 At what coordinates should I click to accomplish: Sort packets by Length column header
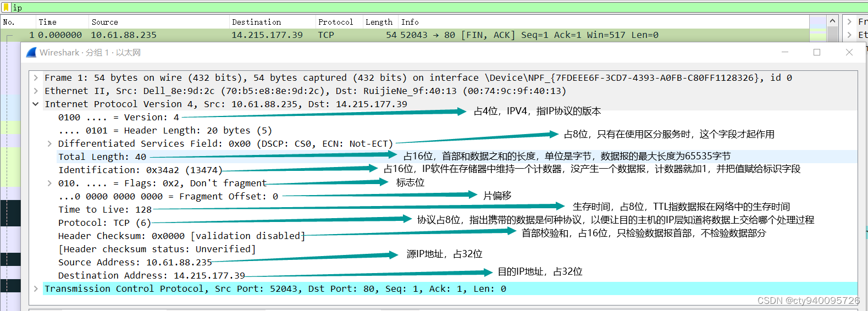[x=380, y=22]
